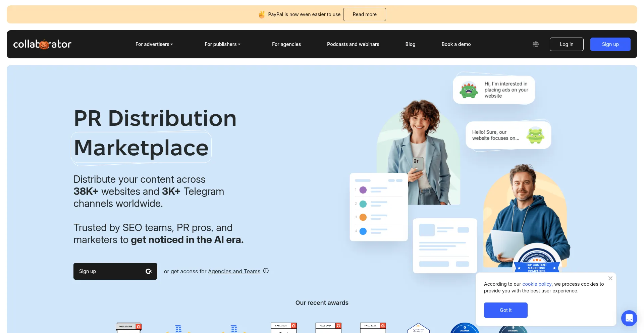Click the G2 Milestone award badge
The width and height of the screenshot is (644, 333).
(128, 328)
